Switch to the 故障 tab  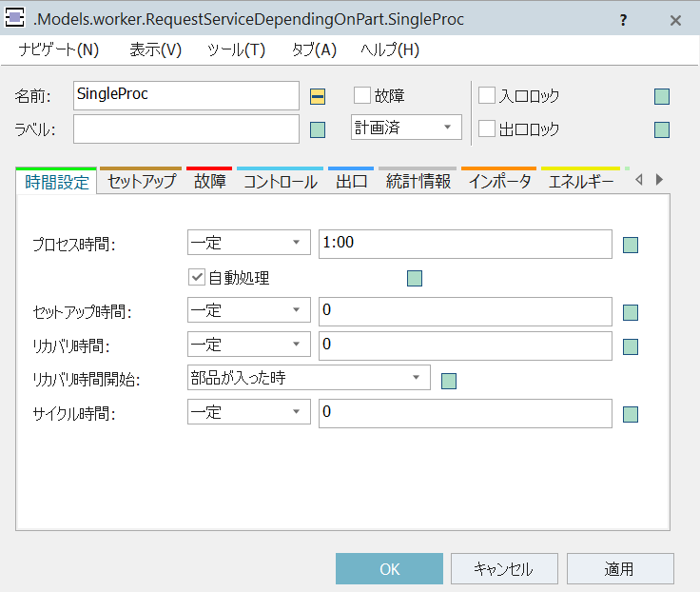coord(210,182)
